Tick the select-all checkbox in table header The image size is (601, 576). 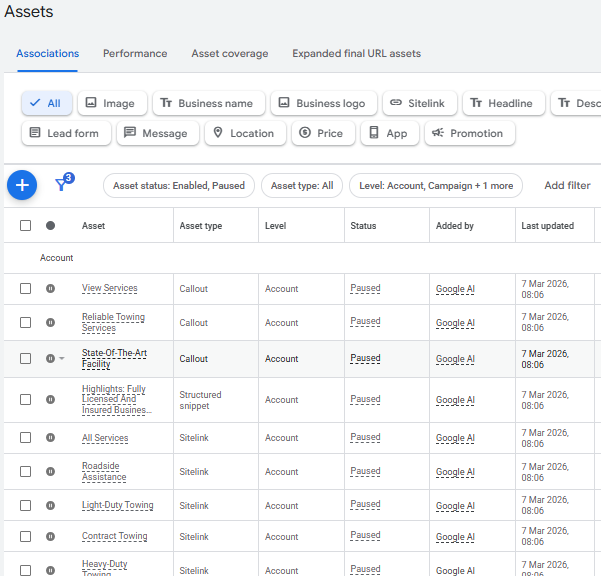coord(26,226)
